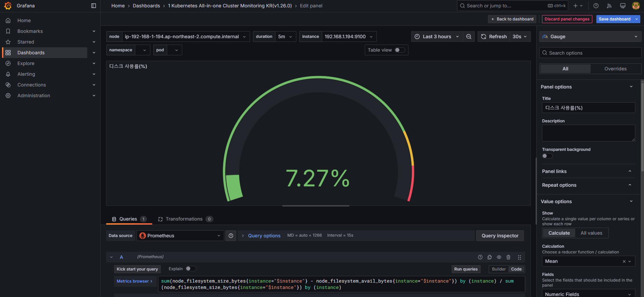Duplicate query A with the copy icon

(490, 257)
